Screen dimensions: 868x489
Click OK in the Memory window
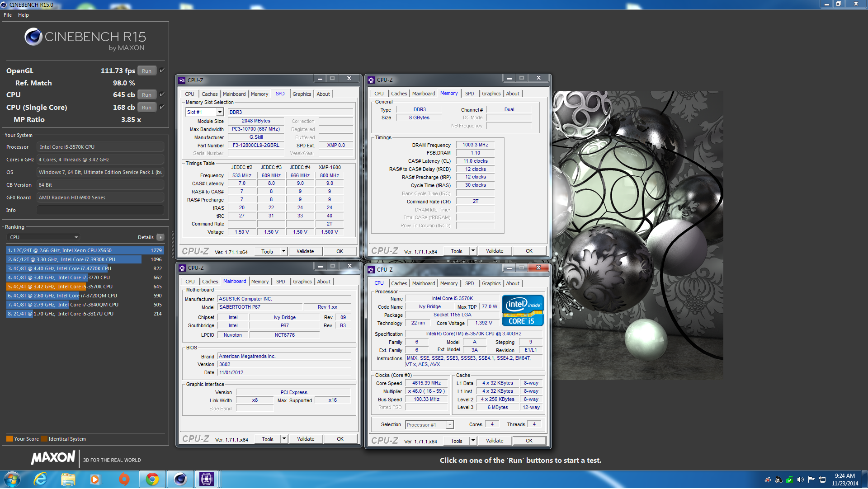[x=529, y=251]
